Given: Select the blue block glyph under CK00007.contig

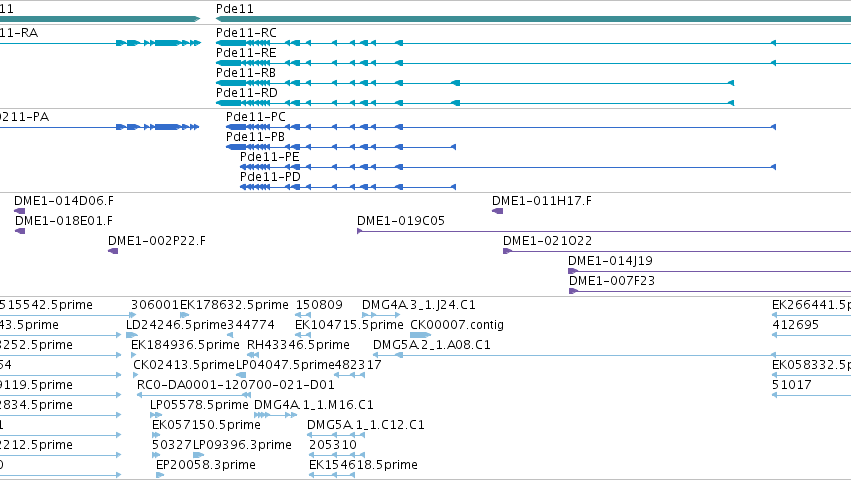Looking at the screenshot, I should point(420,335).
